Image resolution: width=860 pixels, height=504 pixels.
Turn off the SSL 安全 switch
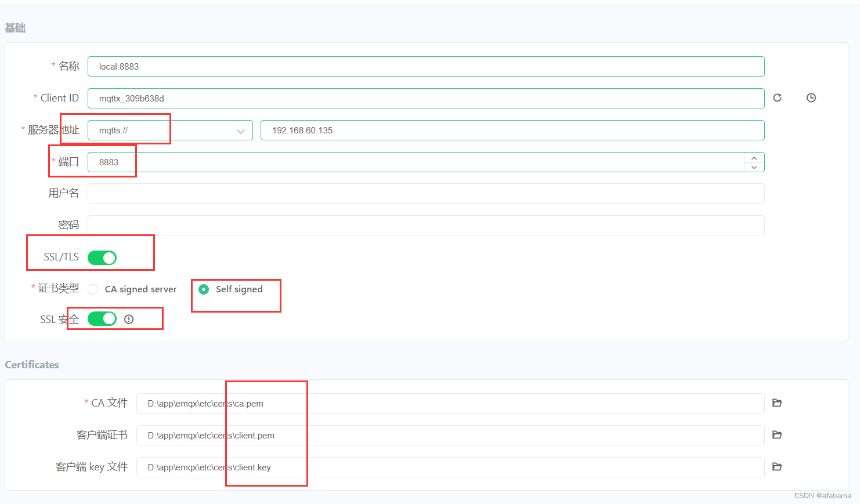(x=102, y=318)
